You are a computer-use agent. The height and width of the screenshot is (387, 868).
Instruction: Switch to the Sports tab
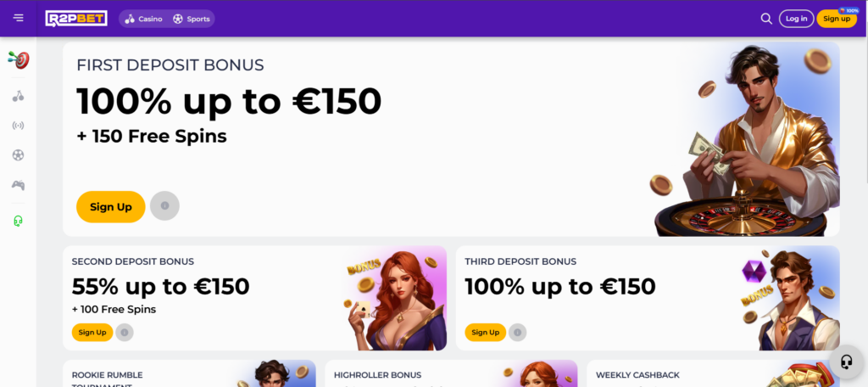coord(192,18)
